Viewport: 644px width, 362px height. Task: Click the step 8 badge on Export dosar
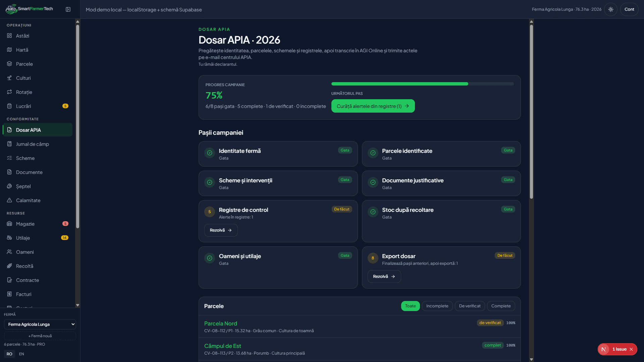click(373, 258)
